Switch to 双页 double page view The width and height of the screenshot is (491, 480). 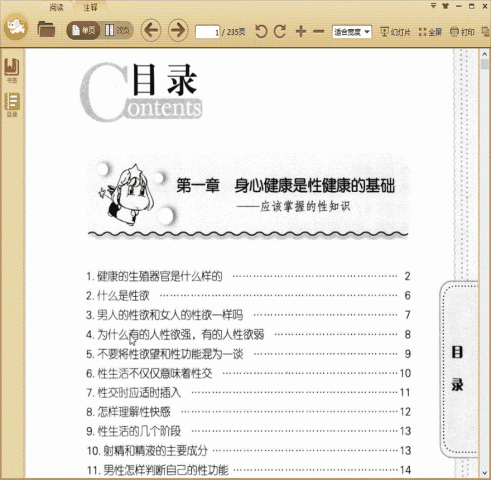coord(117,31)
